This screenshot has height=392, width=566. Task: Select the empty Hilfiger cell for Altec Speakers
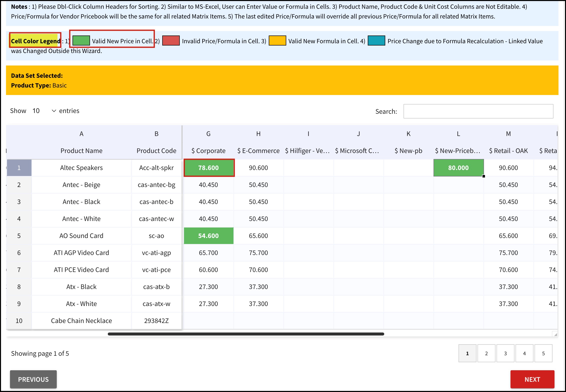(x=308, y=168)
